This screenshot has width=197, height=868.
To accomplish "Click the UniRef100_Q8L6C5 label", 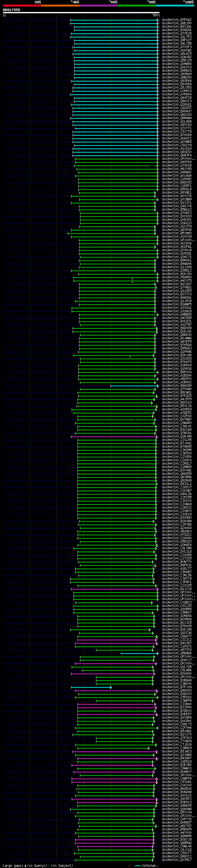I will point(177,54).
